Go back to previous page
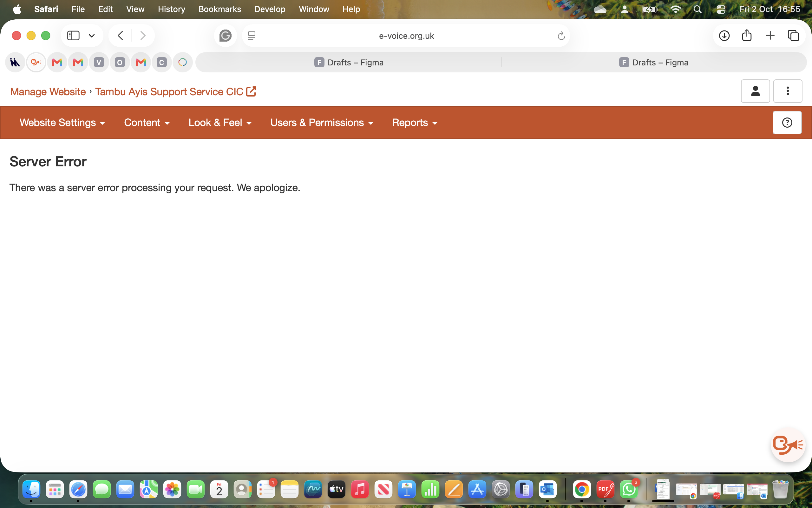This screenshot has height=508, width=812. coord(121,36)
